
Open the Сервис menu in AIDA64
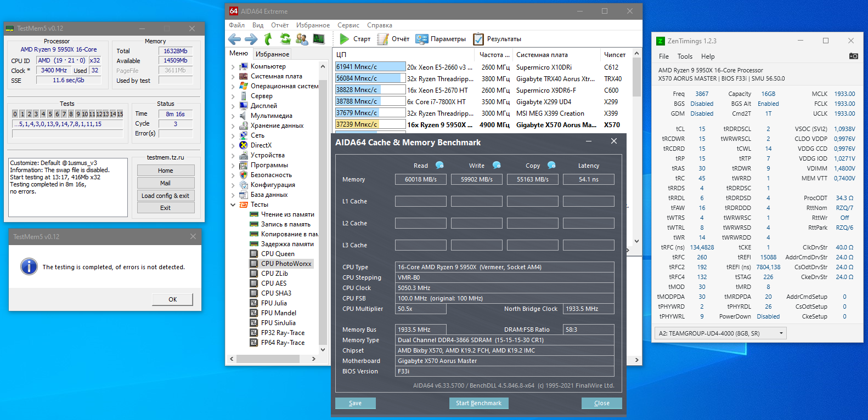click(x=348, y=25)
